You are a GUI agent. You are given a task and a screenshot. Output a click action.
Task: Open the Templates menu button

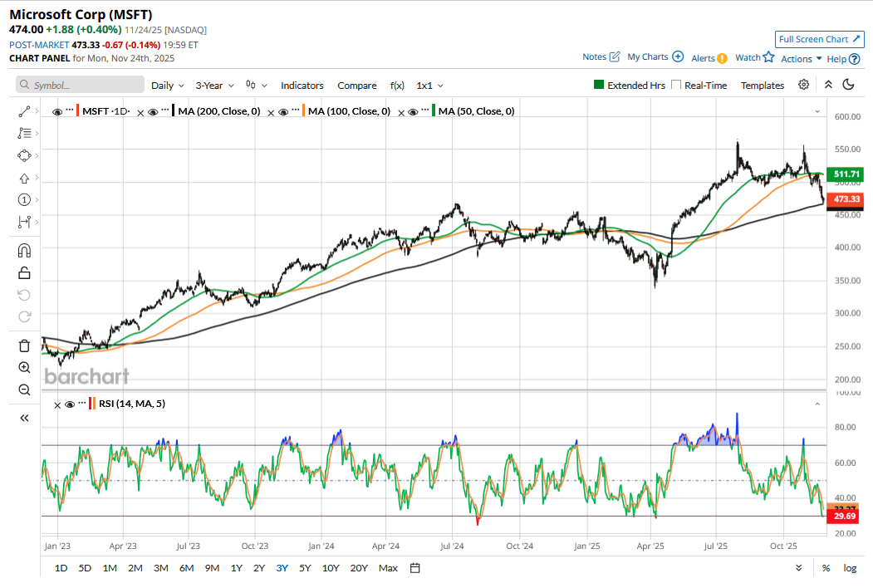(x=762, y=85)
